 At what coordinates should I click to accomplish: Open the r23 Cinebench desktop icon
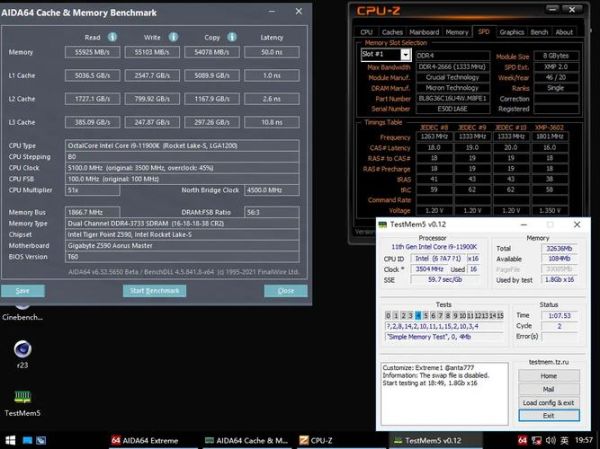pyautogui.click(x=21, y=352)
